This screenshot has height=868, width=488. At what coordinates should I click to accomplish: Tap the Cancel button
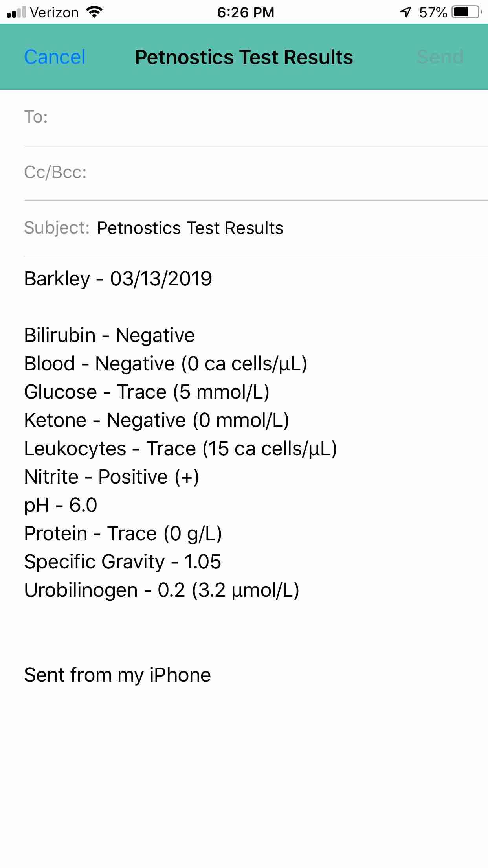point(55,57)
